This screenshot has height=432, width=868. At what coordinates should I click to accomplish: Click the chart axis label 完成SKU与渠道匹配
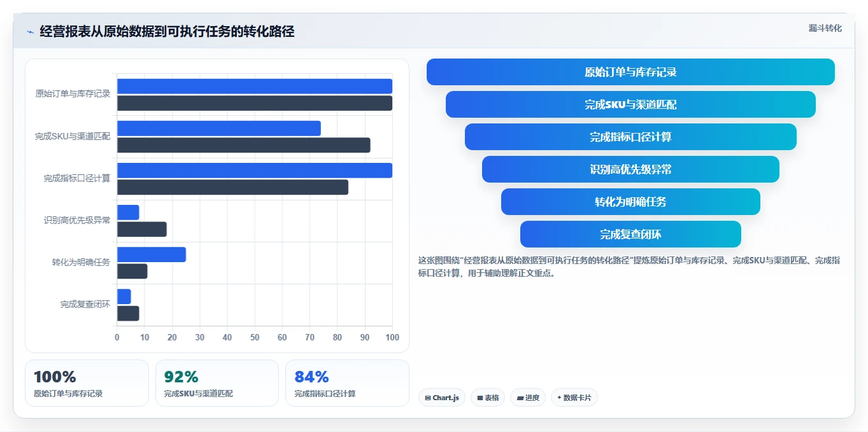point(73,136)
